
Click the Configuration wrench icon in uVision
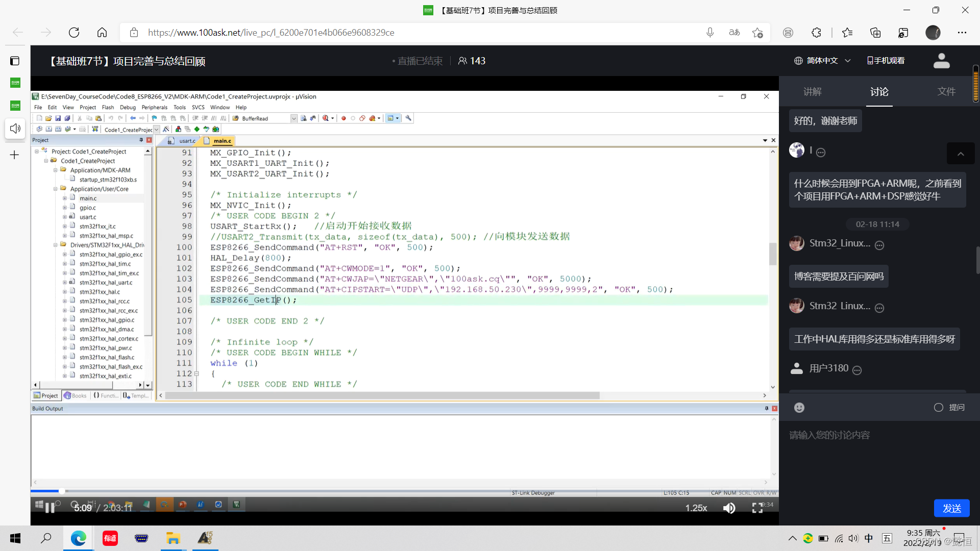click(408, 118)
